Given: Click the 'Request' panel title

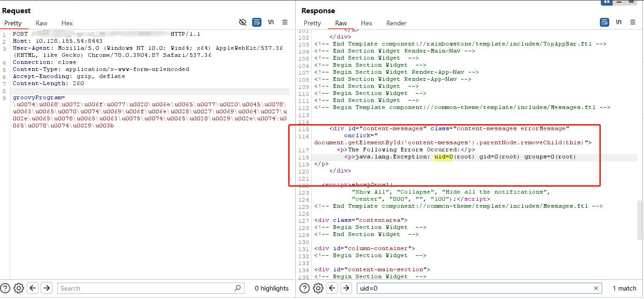Looking at the screenshot, I should coord(16,10).
